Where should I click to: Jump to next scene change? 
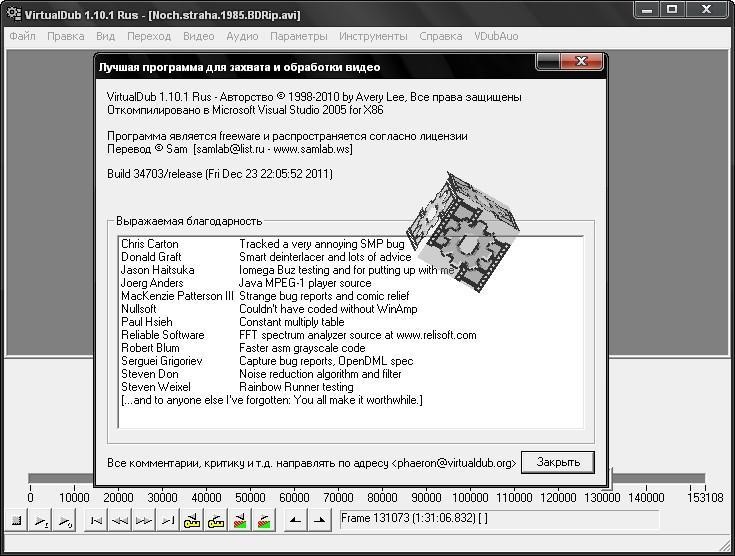click(x=263, y=520)
